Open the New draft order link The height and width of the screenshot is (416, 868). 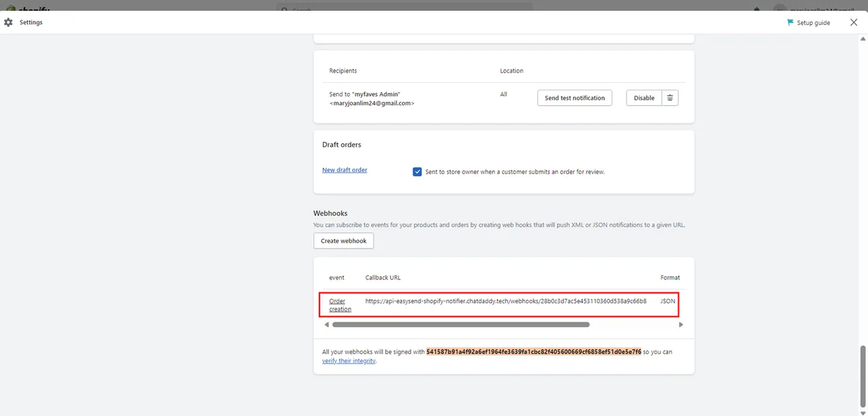coord(344,170)
